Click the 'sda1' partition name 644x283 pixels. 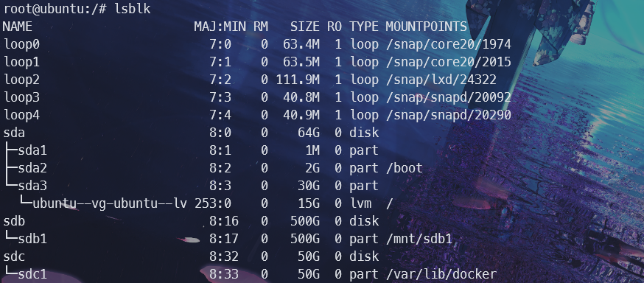pyautogui.click(x=32, y=150)
